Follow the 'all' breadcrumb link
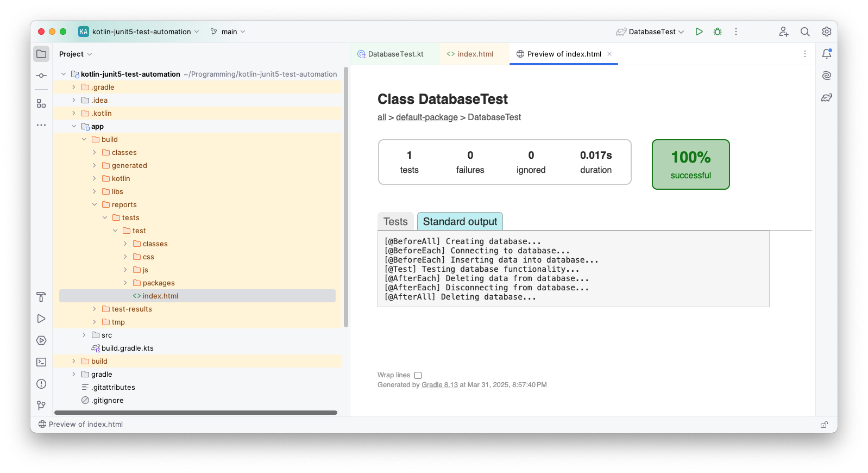The width and height of the screenshot is (868, 473). pyautogui.click(x=382, y=117)
